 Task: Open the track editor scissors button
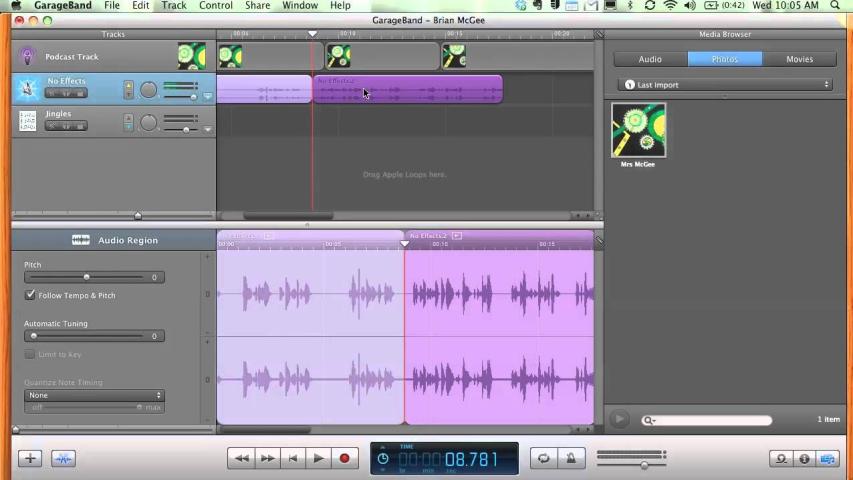click(64, 458)
